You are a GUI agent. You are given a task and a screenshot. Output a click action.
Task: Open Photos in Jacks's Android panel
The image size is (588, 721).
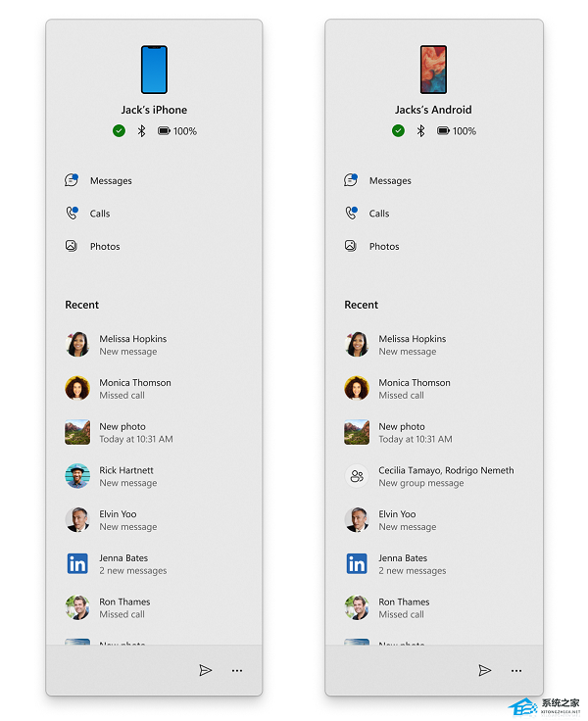371,246
